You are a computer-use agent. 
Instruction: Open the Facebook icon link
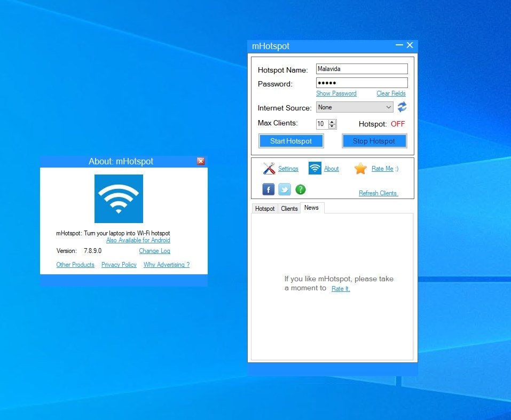[x=269, y=189]
